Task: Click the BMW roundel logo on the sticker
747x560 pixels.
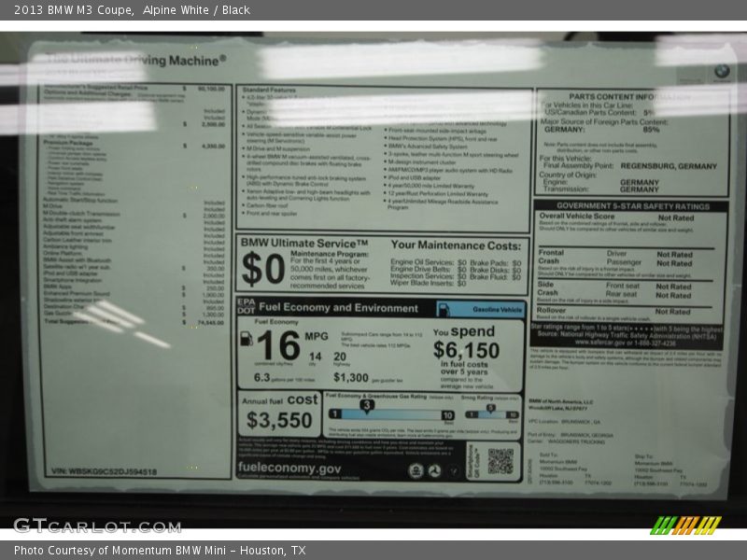Action: (722, 72)
